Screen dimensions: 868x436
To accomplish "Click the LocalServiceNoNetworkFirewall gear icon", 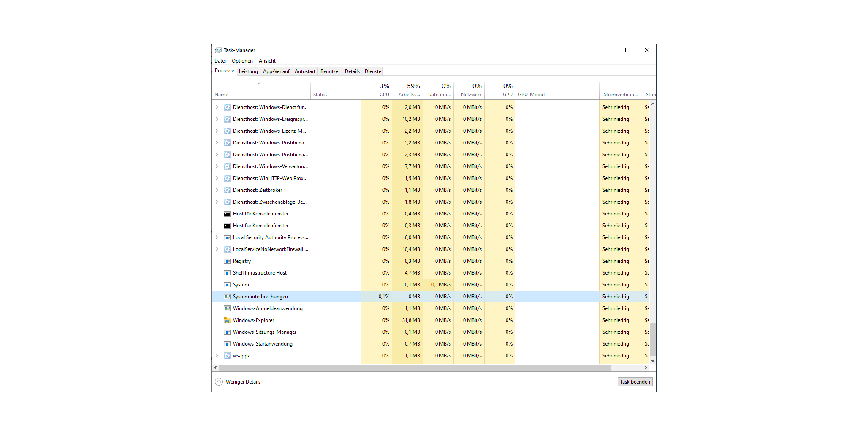I will (227, 249).
